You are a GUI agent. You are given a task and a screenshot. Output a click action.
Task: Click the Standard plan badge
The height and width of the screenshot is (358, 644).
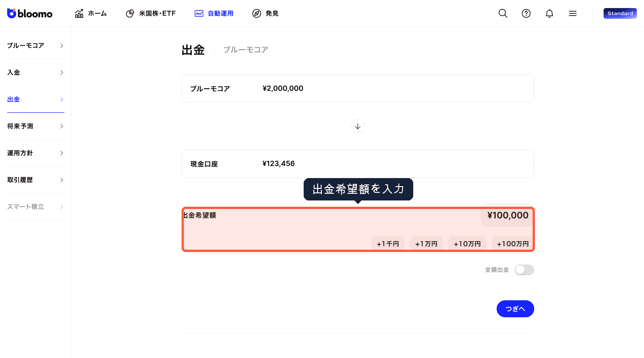pyautogui.click(x=620, y=13)
